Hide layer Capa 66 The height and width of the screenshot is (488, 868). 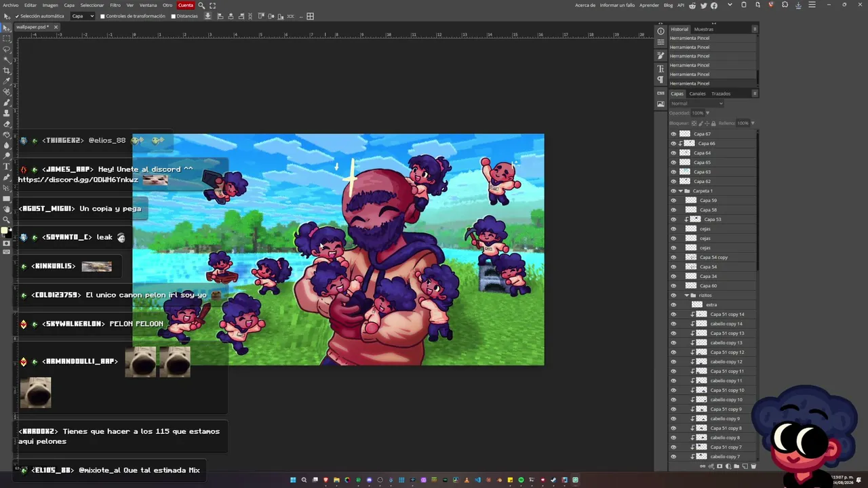point(673,144)
